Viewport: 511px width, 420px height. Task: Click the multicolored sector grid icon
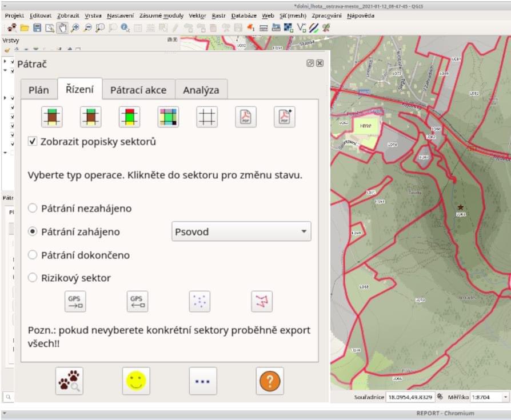[x=168, y=117]
